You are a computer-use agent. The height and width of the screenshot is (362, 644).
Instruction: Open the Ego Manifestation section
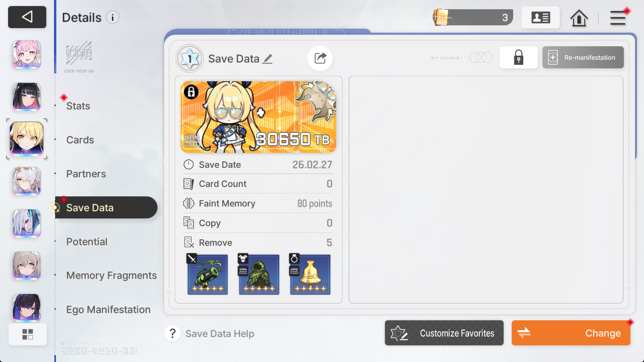pos(108,310)
